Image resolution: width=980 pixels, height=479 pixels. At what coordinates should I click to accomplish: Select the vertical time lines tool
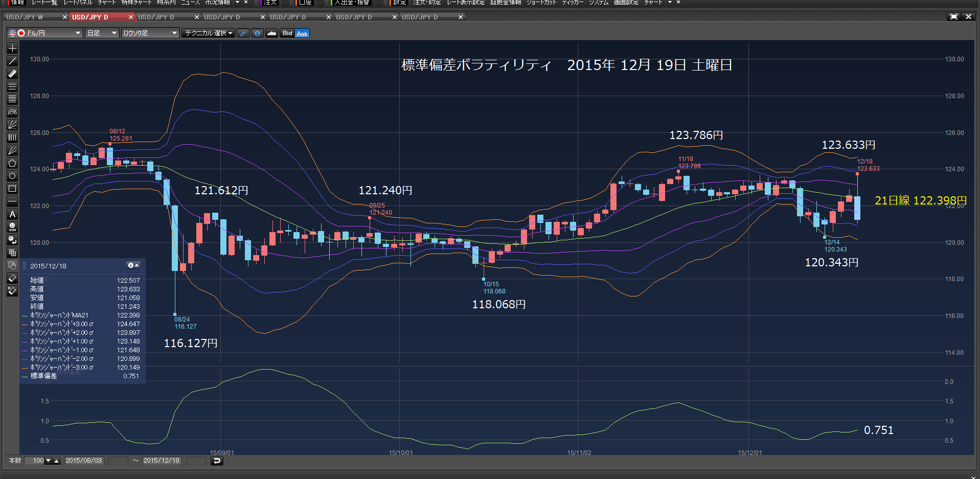point(12,138)
